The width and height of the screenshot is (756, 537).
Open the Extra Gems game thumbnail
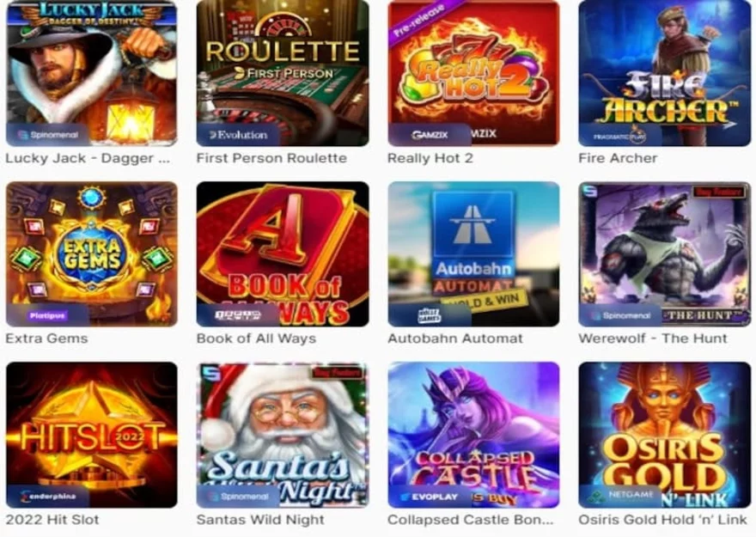(x=92, y=254)
